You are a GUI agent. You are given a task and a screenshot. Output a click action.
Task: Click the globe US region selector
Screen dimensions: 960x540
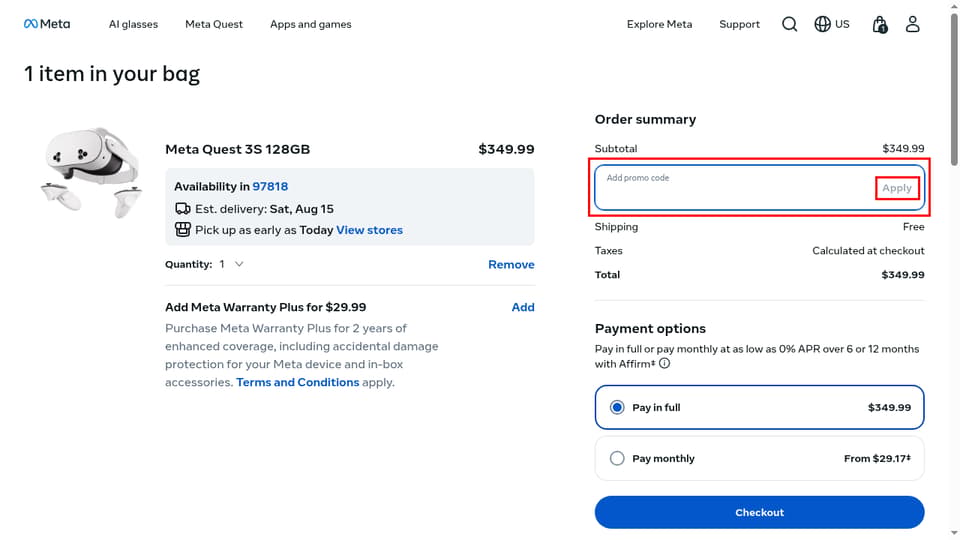coord(831,24)
